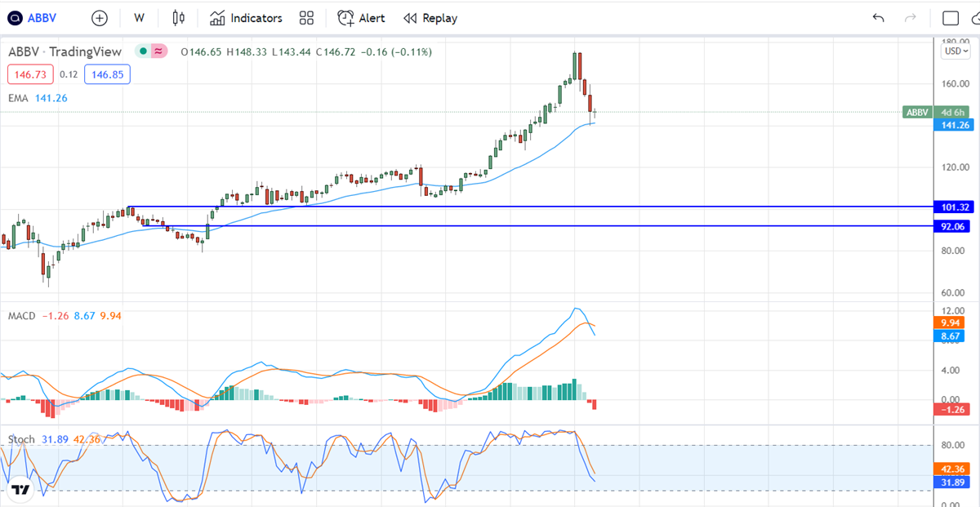This screenshot has height=507, width=980.
Task: Select the layout square icon
Action: click(x=950, y=18)
